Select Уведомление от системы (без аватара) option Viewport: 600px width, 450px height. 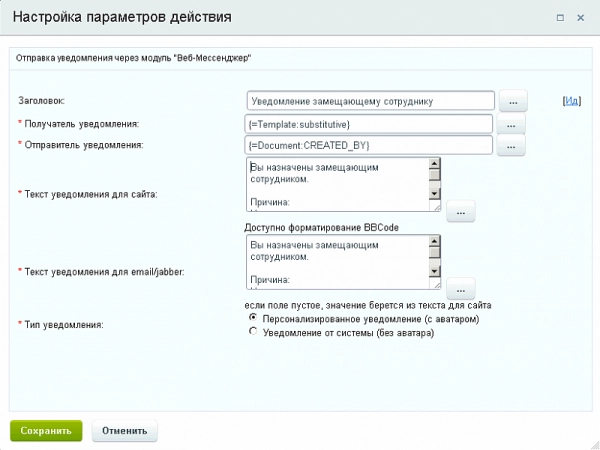click(253, 333)
